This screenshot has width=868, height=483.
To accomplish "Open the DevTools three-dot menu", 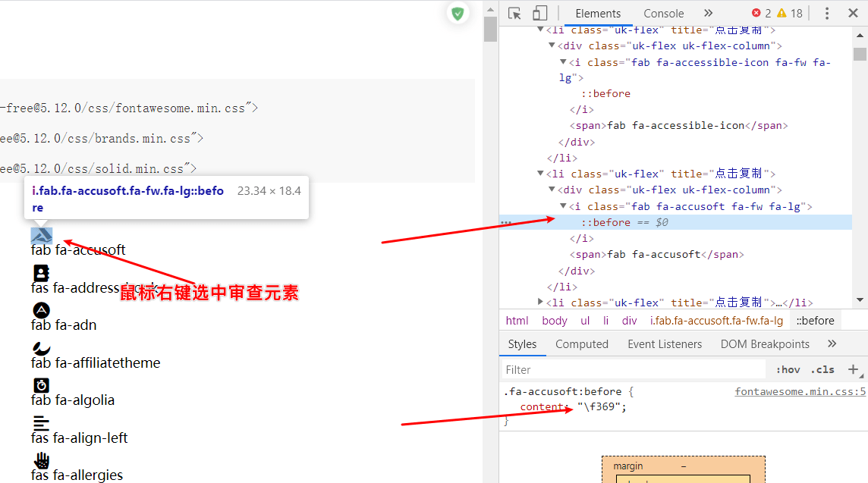I will (x=827, y=14).
